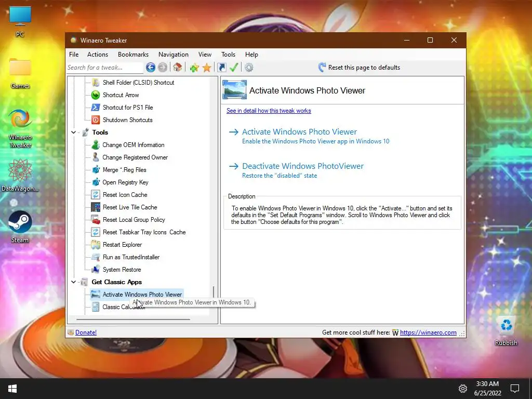The width and height of the screenshot is (532, 399).
Task: Select System Restore tree item text
Action: click(122, 270)
